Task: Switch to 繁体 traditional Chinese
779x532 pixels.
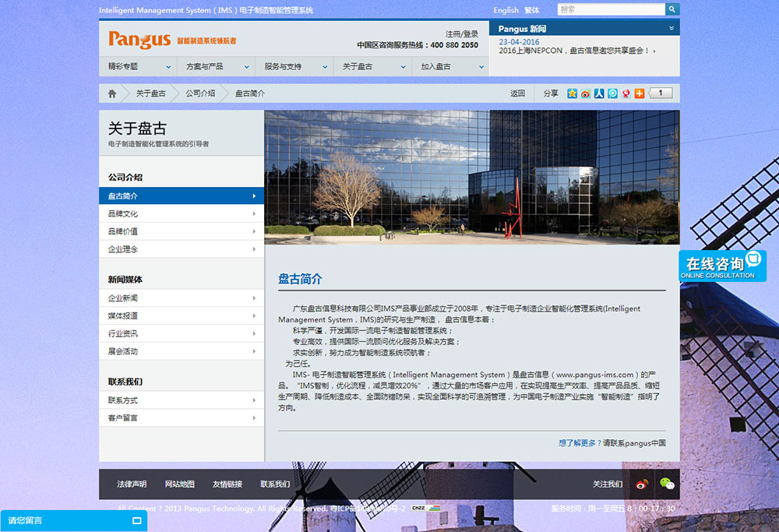Action: tap(531, 10)
